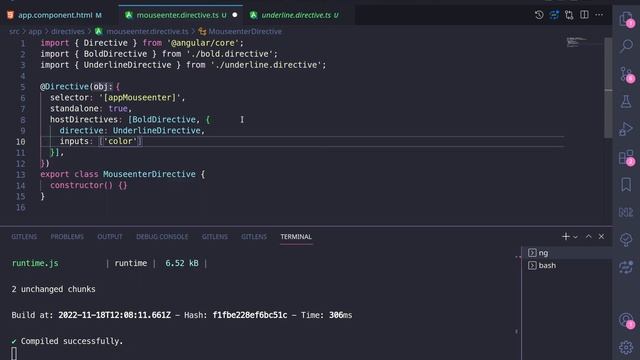Viewport: 640px width, 360px height.
Task: Open the Manage settings gear
Action: tap(626, 347)
